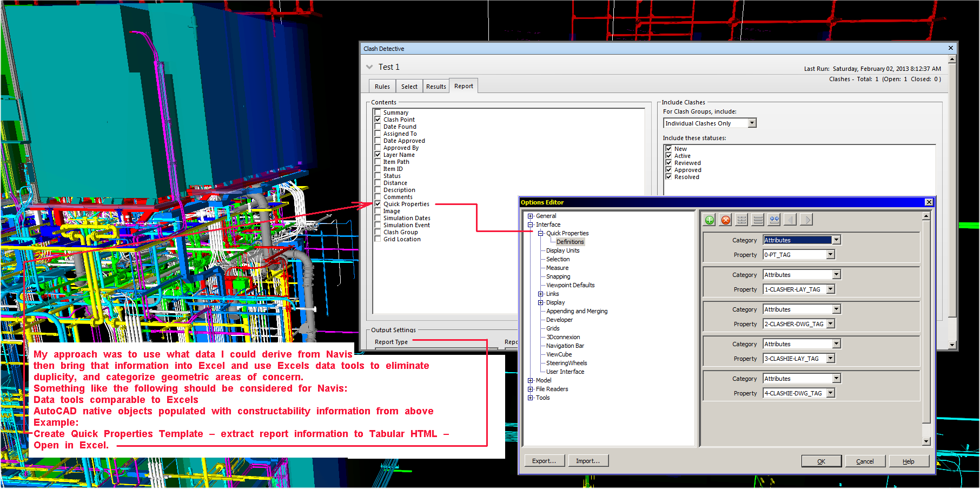Switch to grid view icon
This screenshot has height=489, width=980.
742,220
